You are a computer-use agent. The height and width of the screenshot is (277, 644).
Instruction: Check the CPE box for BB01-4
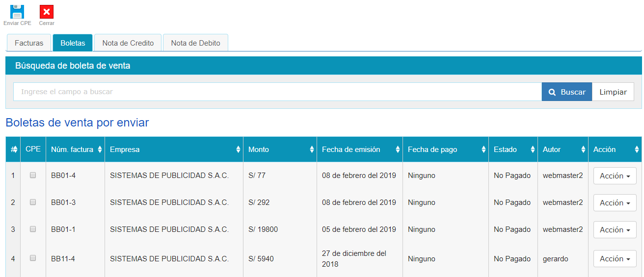pyautogui.click(x=33, y=175)
